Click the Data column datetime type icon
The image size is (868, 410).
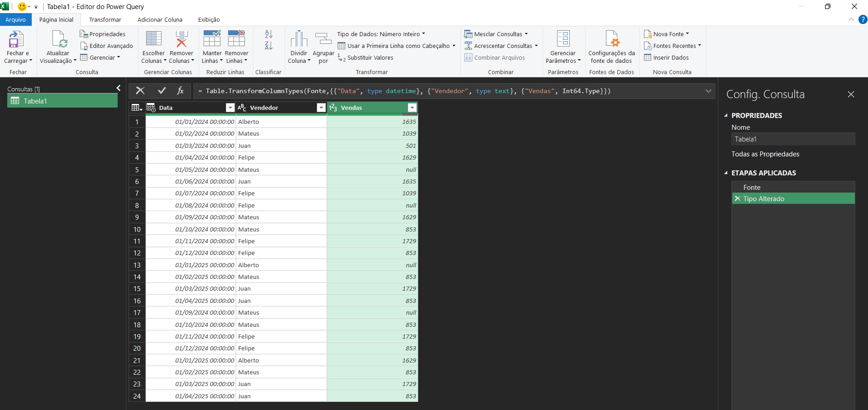[x=151, y=108]
